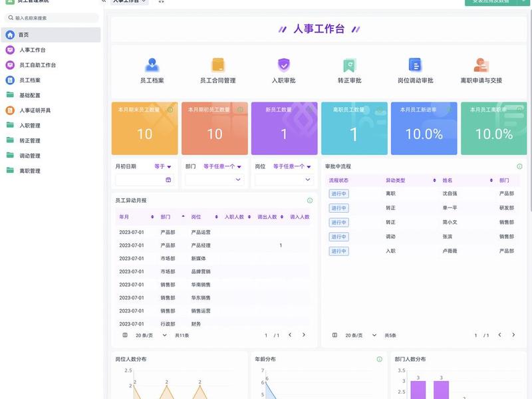Open the 离职申请与交接 icon
This screenshot has width=532, height=399.
pyautogui.click(x=481, y=65)
